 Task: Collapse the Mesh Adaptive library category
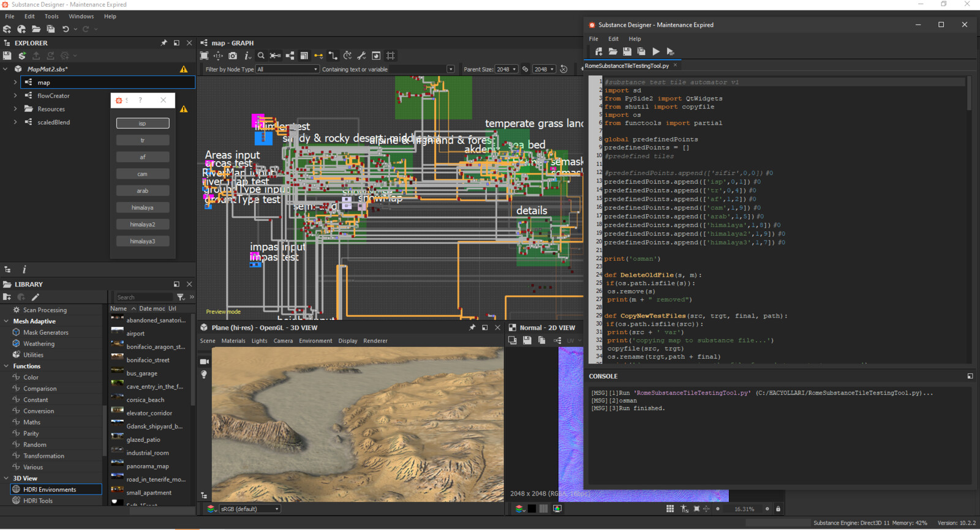[7, 321]
